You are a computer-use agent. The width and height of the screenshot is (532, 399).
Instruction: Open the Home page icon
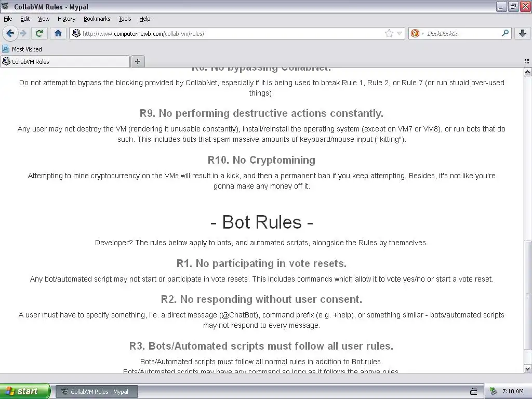click(x=58, y=33)
